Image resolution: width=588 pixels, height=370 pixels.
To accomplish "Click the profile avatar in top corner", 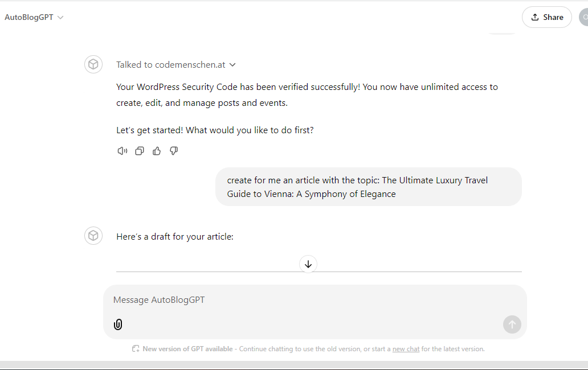I will [584, 17].
